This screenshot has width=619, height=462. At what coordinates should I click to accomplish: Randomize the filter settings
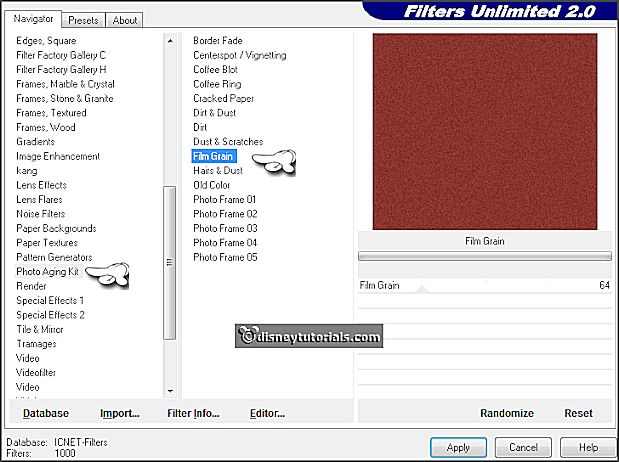tap(507, 413)
